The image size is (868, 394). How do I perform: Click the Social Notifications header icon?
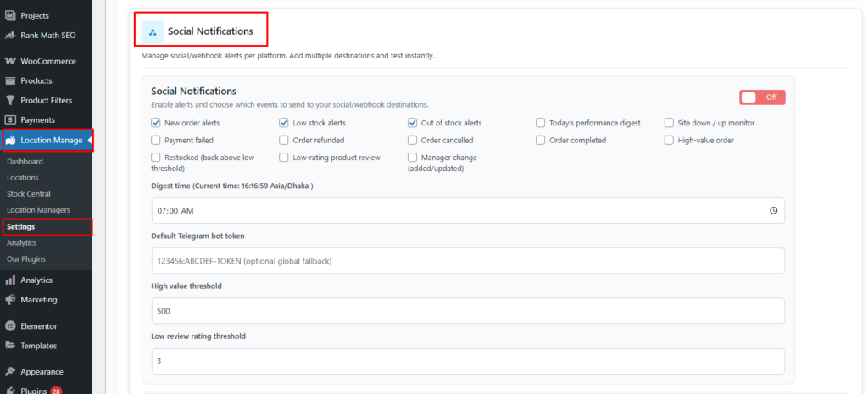click(x=153, y=32)
